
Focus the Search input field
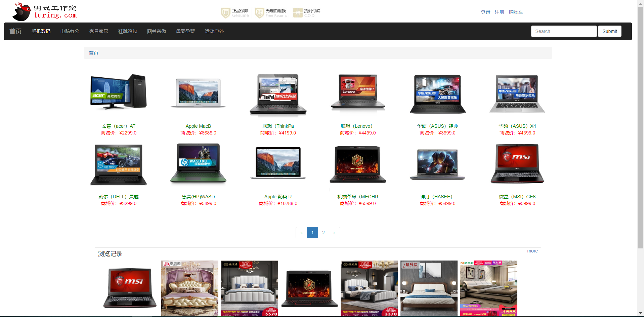(564, 31)
